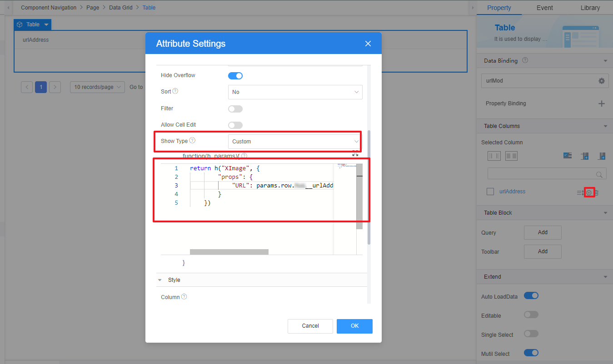Collapse the Extend section
The height and width of the screenshot is (364, 613).
click(x=605, y=277)
